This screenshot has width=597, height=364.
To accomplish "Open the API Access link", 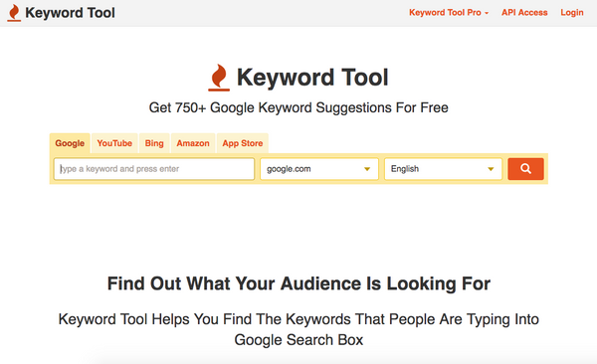I will (x=524, y=13).
